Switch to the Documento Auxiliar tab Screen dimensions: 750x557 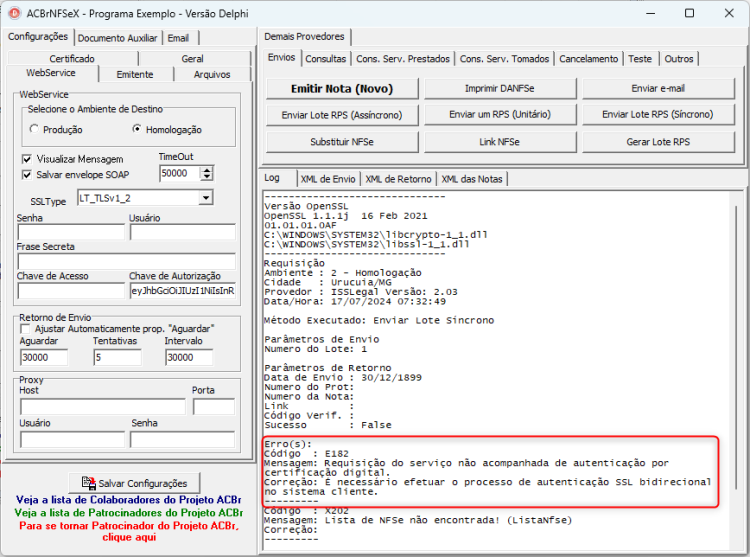point(117,38)
